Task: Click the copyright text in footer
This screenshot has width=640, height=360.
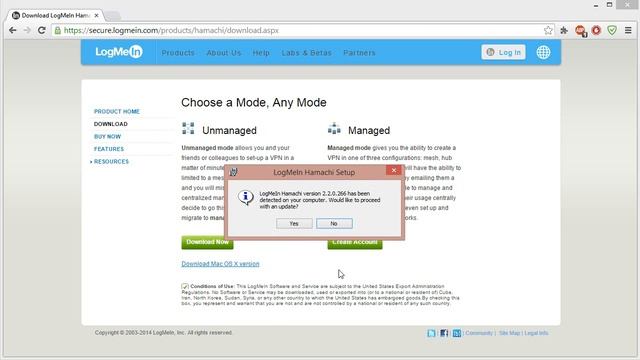Action: (164, 333)
